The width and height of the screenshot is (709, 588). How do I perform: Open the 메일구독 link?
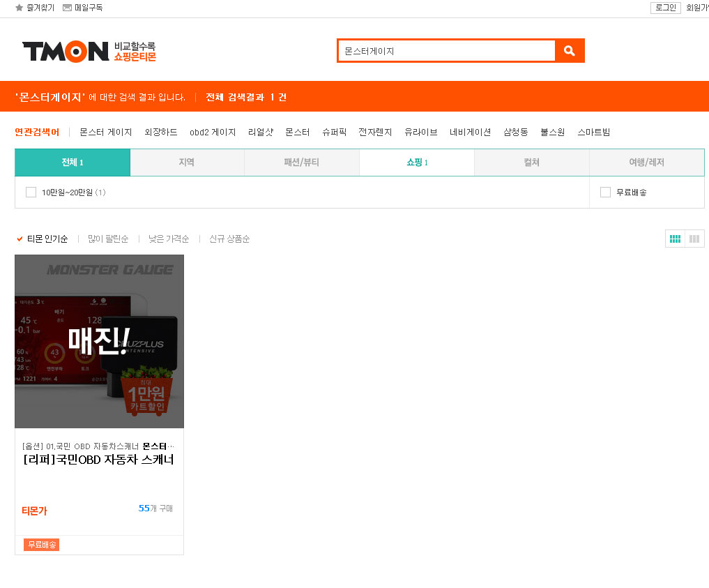[89, 8]
